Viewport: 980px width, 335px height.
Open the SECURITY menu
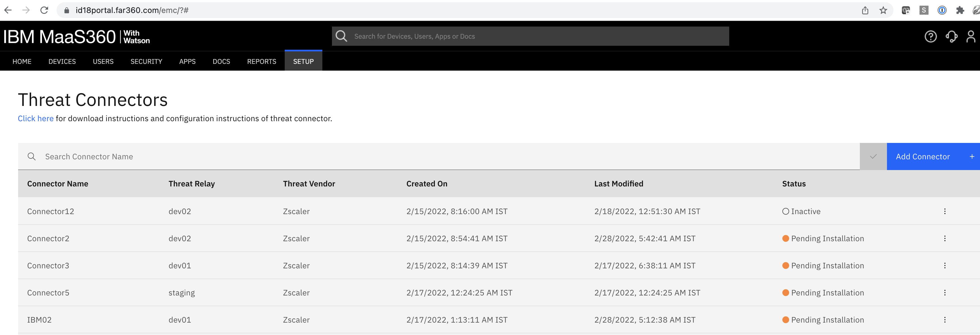pos(146,62)
